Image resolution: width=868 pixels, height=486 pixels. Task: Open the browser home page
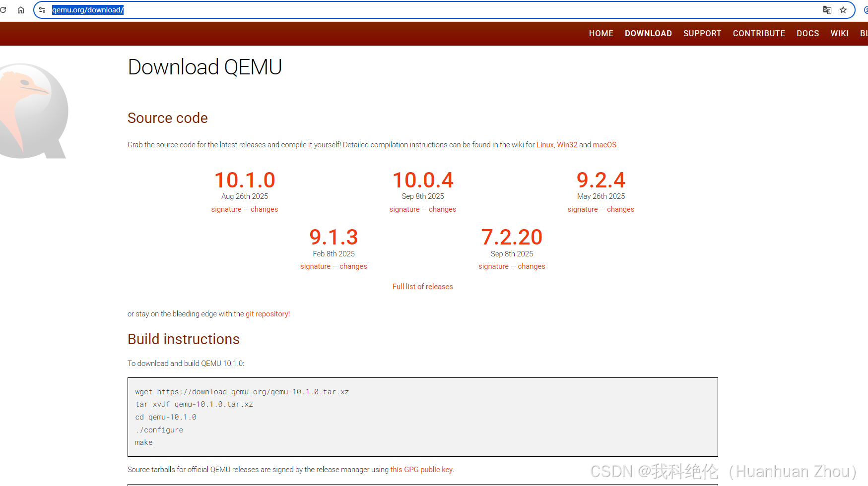click(x=20, y=9)
